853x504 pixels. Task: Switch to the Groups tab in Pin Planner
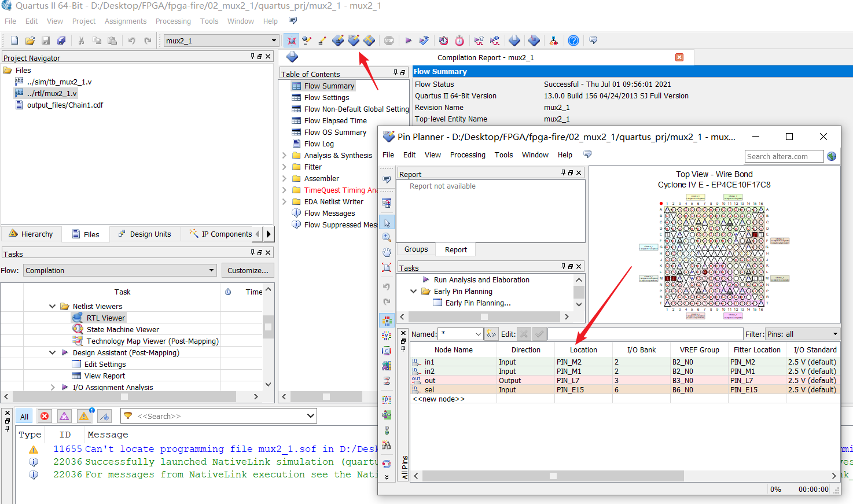click(x=416, y=249)
